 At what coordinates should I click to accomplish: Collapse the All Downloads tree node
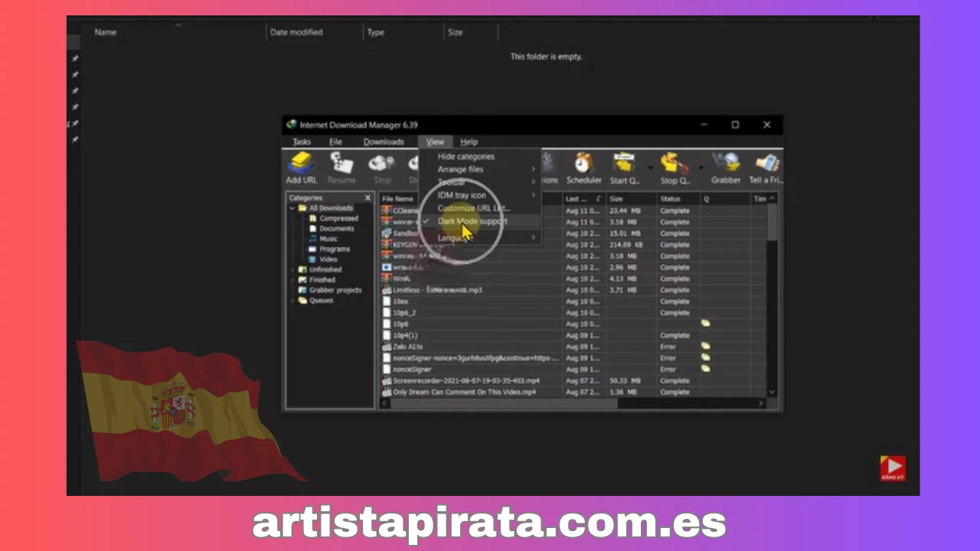pyautogui.click(x=292, y=208)
